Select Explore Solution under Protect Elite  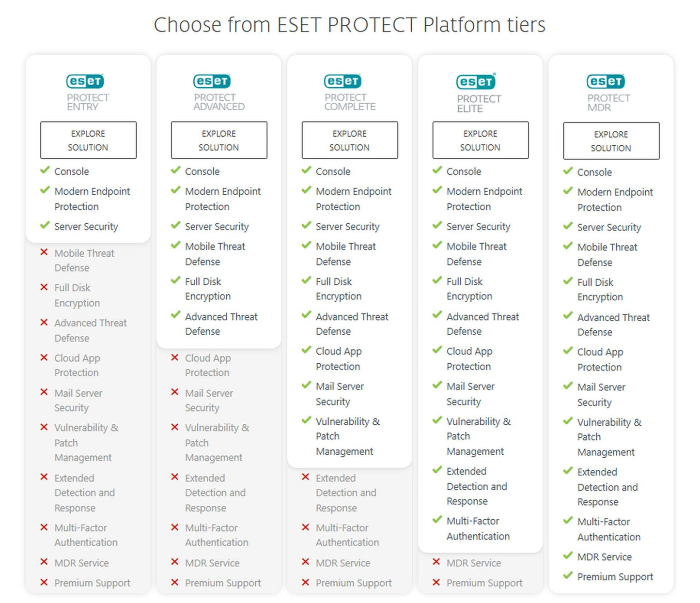[481, 140]
